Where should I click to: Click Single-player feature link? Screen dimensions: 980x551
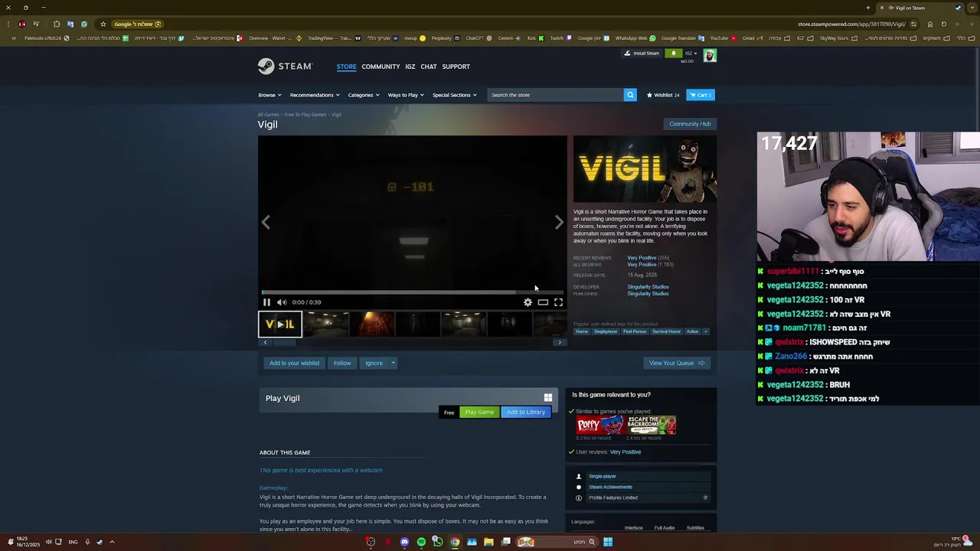coord(603,476)
